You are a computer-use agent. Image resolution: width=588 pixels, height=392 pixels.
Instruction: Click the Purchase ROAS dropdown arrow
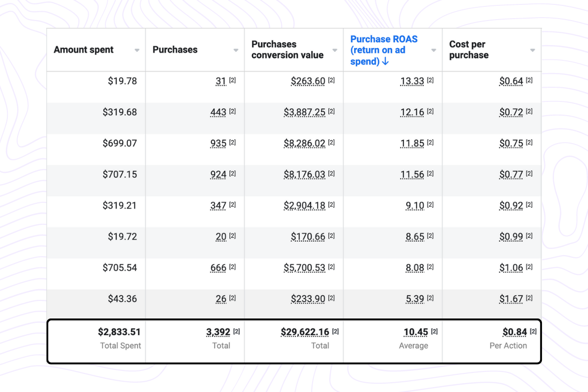[x=434, y=50]
